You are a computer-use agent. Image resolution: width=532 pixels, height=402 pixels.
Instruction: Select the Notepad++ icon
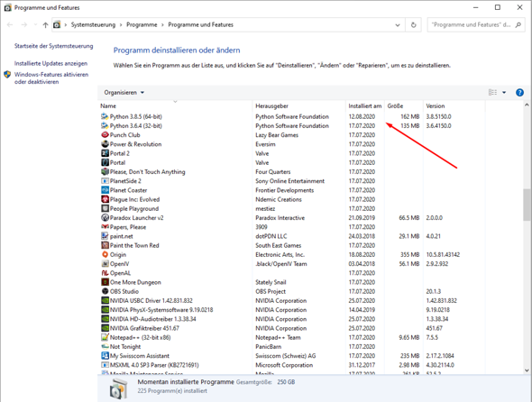[x=105, y=337]
